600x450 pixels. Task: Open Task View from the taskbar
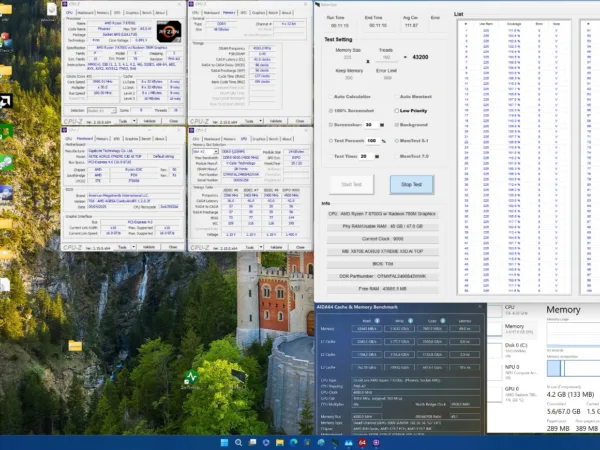tap(252, 442)
